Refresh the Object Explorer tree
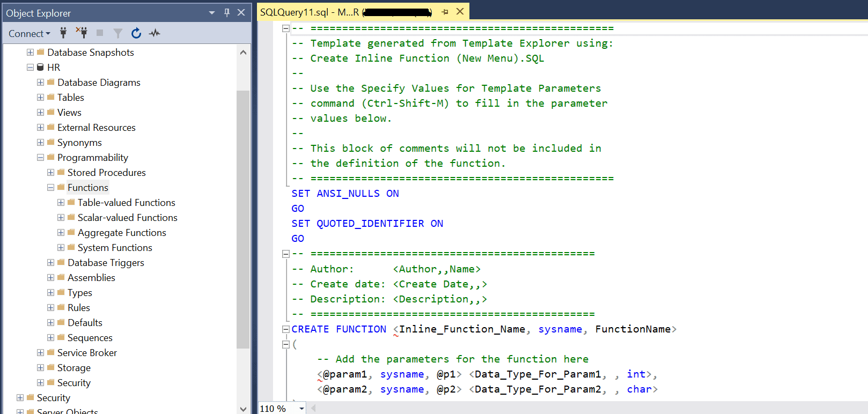 tap(136, 33)
